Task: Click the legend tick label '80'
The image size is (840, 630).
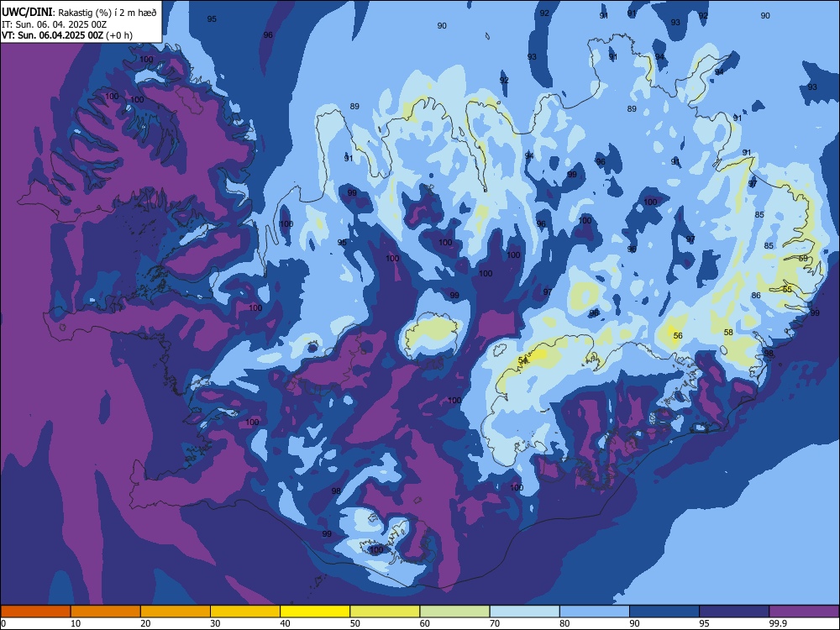Action: pyautogui.click(x=564, y=623)
